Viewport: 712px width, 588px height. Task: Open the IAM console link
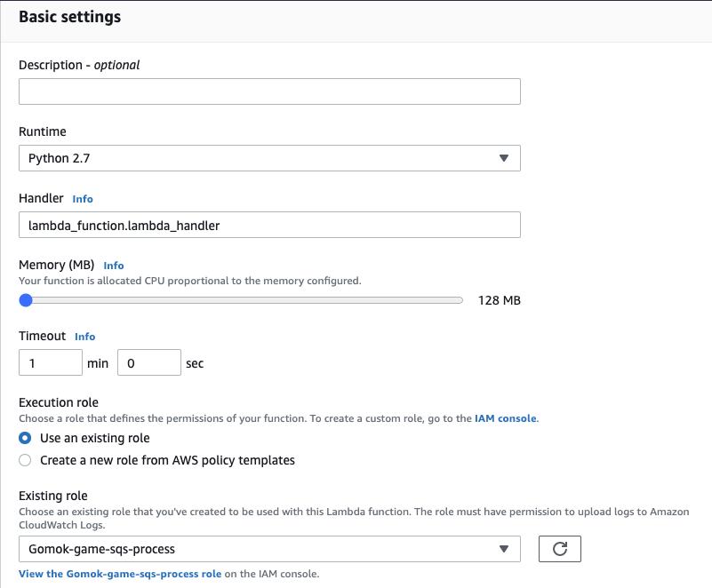click(x=506, y=418)
